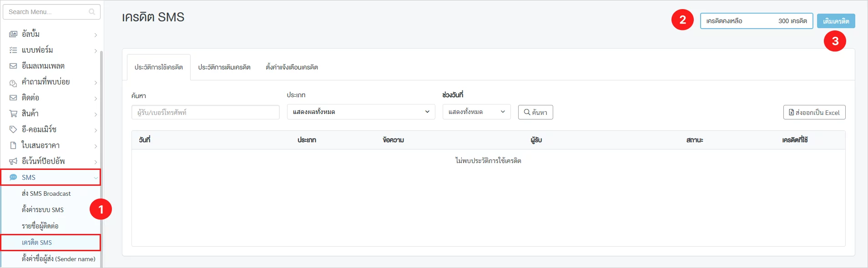868x268 pixels.
Task: Click the shopping cart icon for สินค้า
Action: click(13, 114)
